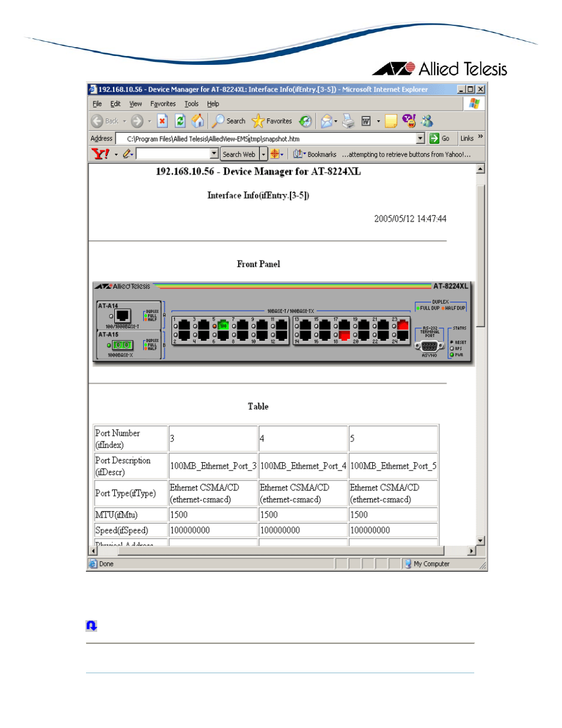Open the Search pane

pyautogui.click(x=229, y=121)
